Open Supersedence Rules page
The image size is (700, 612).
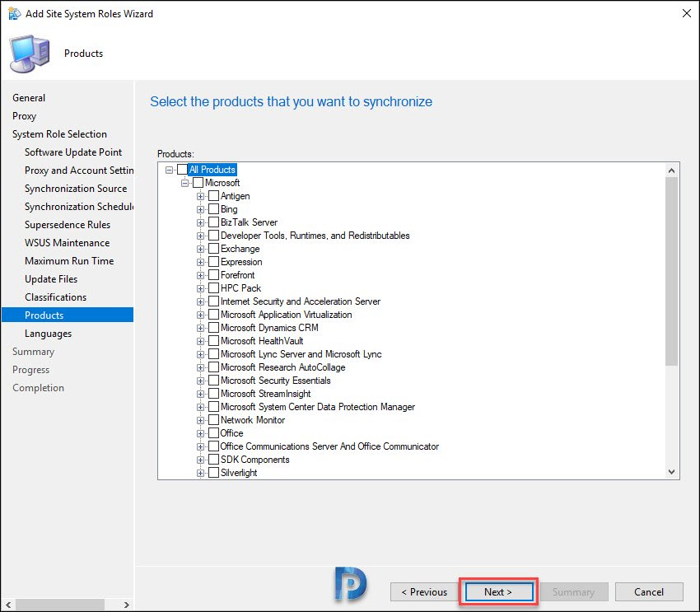(x=68, y=225)
